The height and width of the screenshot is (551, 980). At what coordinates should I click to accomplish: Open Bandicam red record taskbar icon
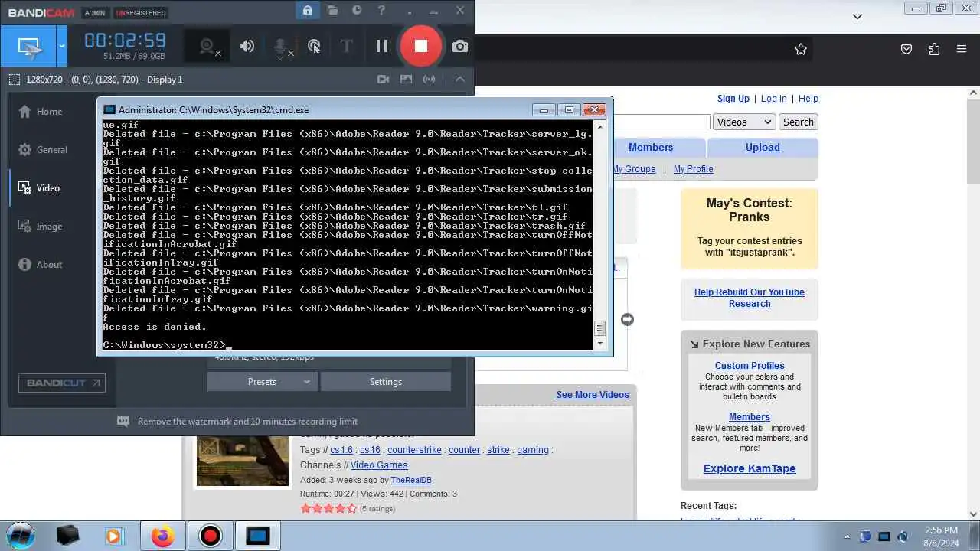210,536
